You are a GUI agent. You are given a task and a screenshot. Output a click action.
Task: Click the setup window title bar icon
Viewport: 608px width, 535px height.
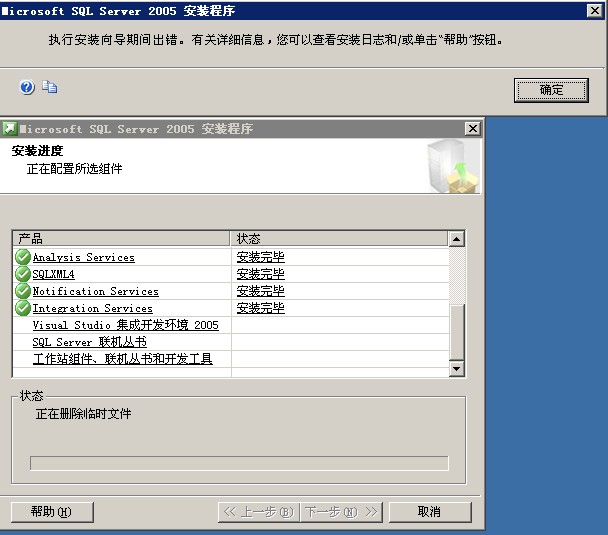(x=9, y=128)
